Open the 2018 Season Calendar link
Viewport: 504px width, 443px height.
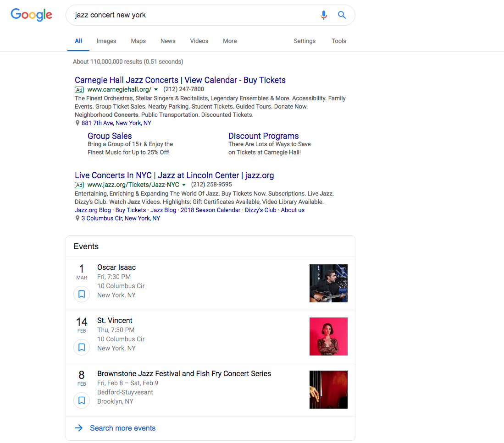click(210, 210)
